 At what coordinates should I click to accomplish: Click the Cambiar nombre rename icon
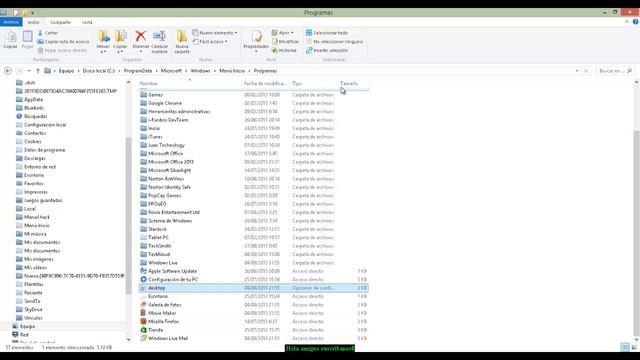click(159, 36)
